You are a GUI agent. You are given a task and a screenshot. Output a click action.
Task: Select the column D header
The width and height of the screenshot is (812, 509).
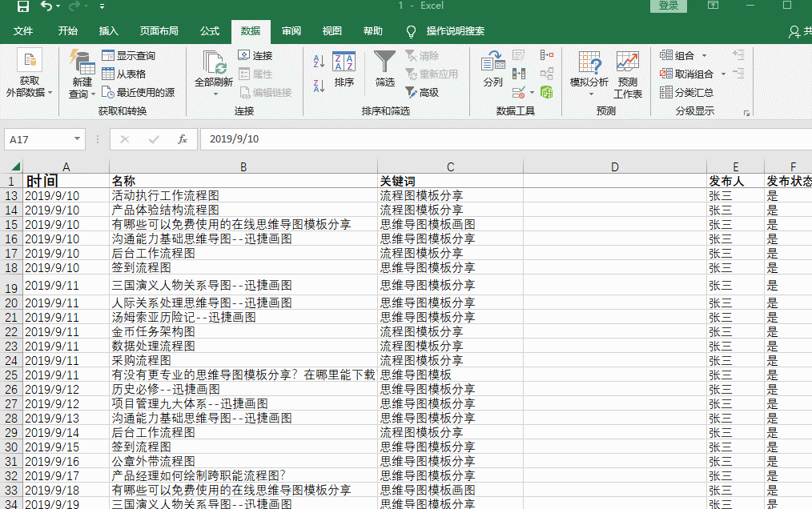point(615,166)
